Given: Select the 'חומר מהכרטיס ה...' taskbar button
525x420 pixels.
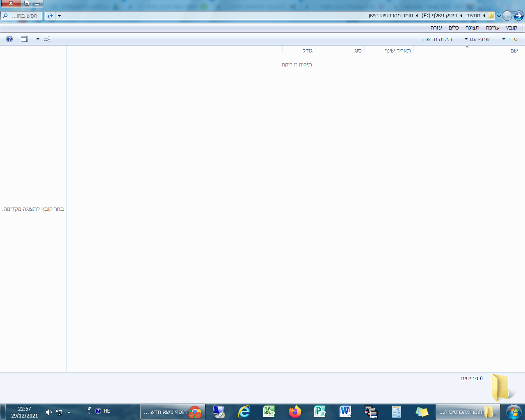Looking at the screenshot, I should 468,412.
